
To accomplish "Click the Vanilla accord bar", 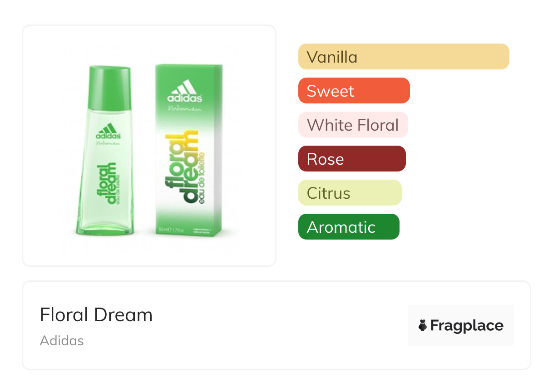I will point(403,57).
